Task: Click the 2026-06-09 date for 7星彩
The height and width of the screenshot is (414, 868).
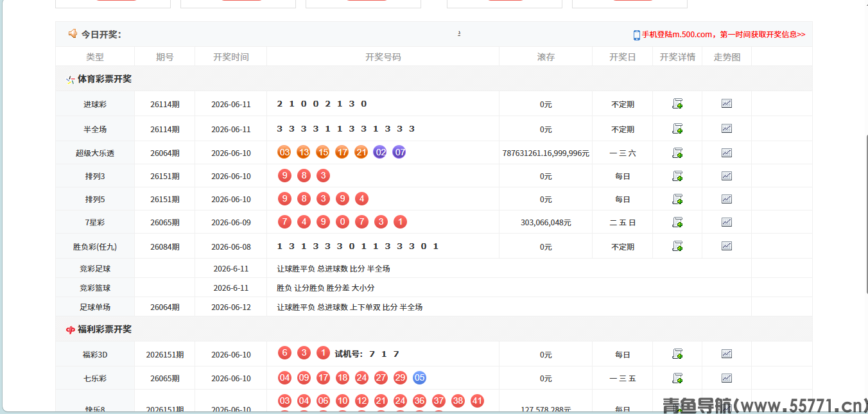Action: click(231, 223)
